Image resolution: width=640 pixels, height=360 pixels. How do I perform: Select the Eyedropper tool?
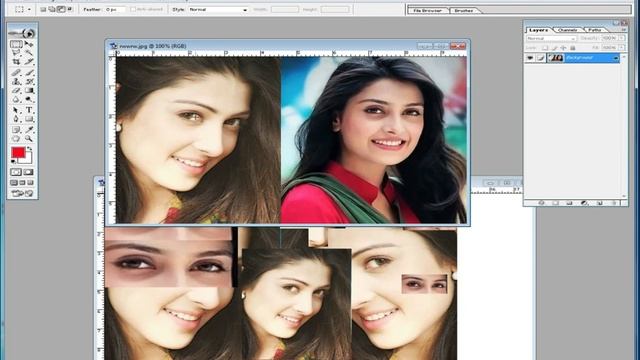coord(29,130)
